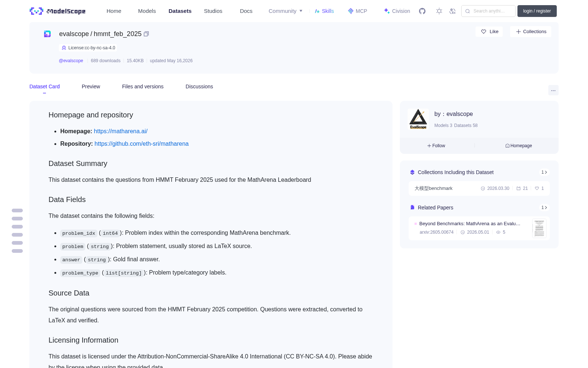
Task: Open the Docs menu item
Action: 246,11
